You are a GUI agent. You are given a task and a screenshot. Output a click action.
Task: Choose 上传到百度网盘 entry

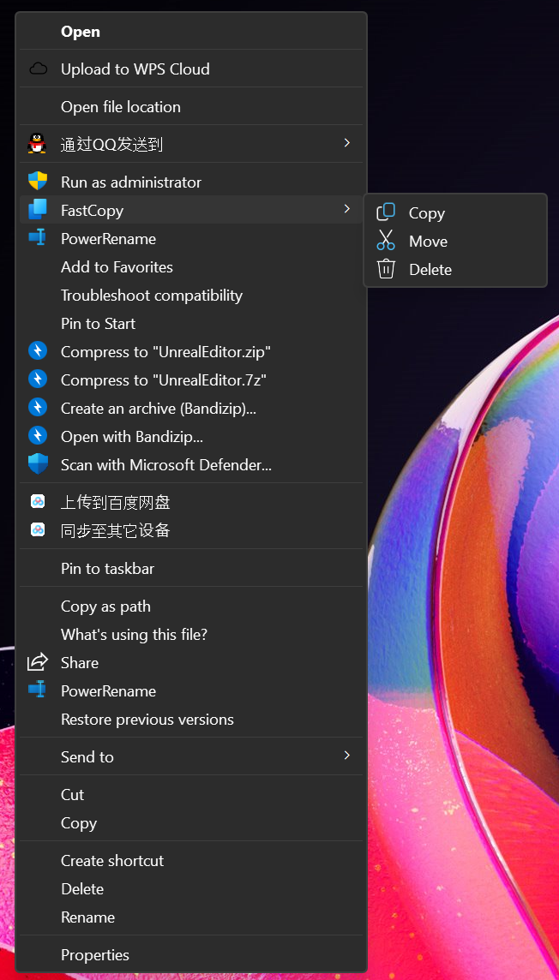point(191,502)
